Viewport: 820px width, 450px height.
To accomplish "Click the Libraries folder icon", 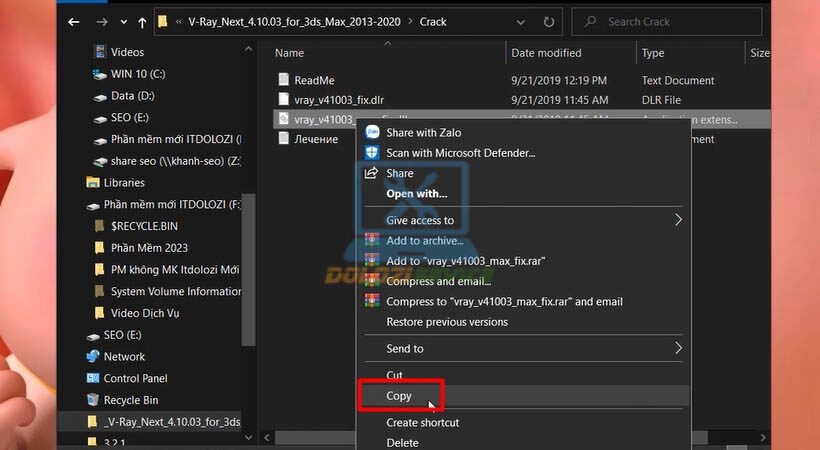I will pyautogui.click(x=93, y=183).
